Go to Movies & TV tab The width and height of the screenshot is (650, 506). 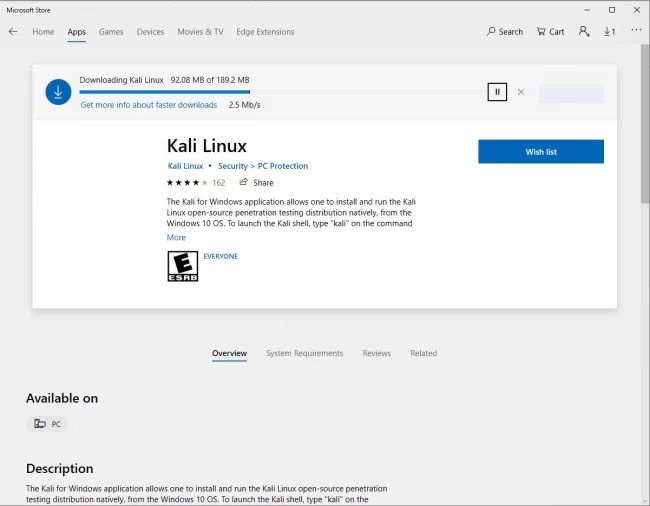click(x=200, y=32)
